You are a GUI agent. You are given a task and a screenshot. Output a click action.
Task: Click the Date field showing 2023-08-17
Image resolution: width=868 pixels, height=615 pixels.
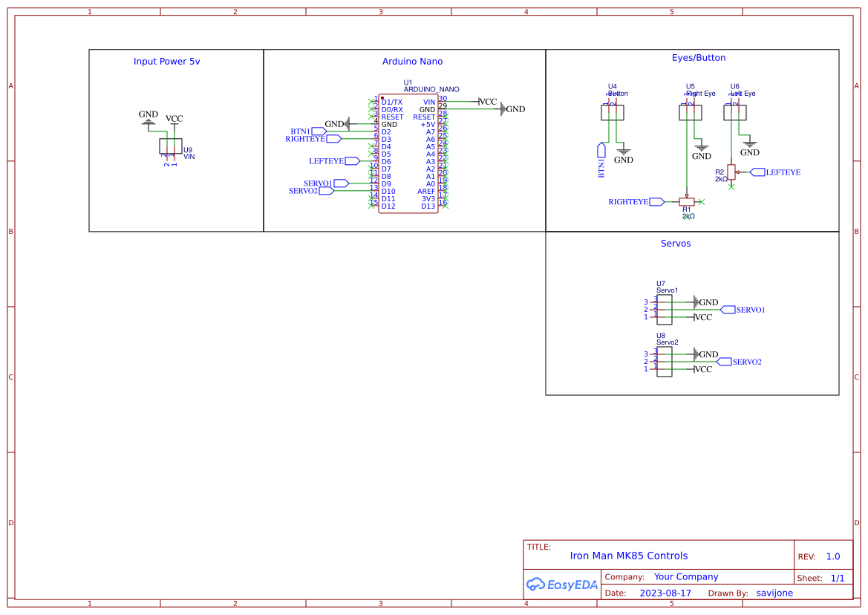click(x=666, y=593)
